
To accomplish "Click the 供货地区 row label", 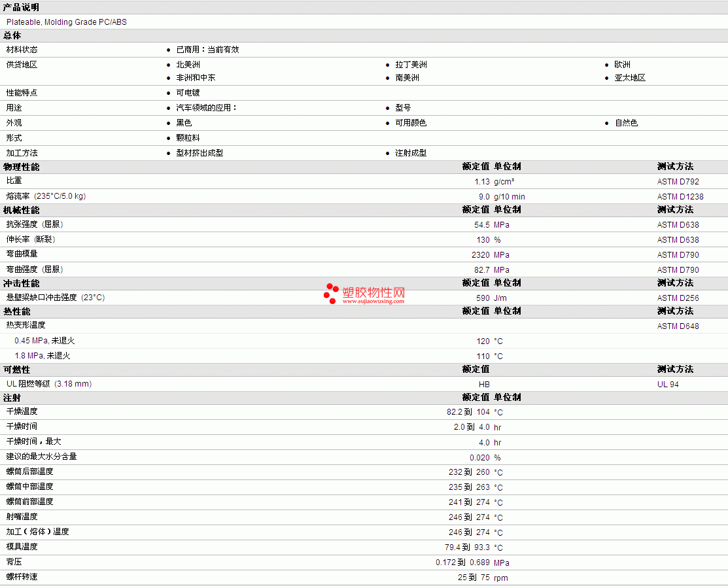I will pos(22,65).
